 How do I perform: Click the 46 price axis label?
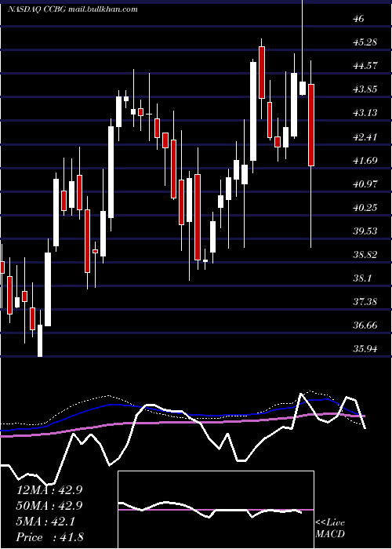tap(359, 19)
